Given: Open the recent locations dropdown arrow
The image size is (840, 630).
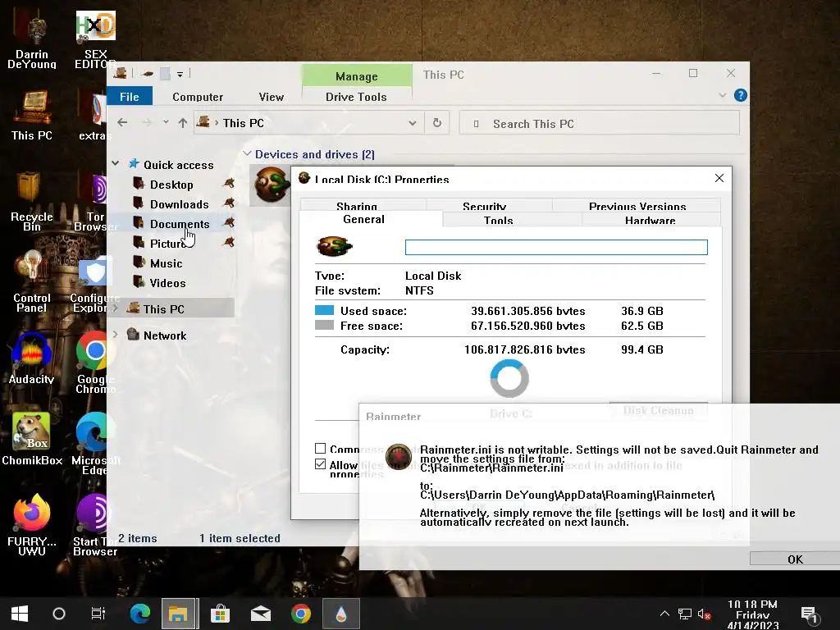Looking at the screenshot, I should coord(166,122).
